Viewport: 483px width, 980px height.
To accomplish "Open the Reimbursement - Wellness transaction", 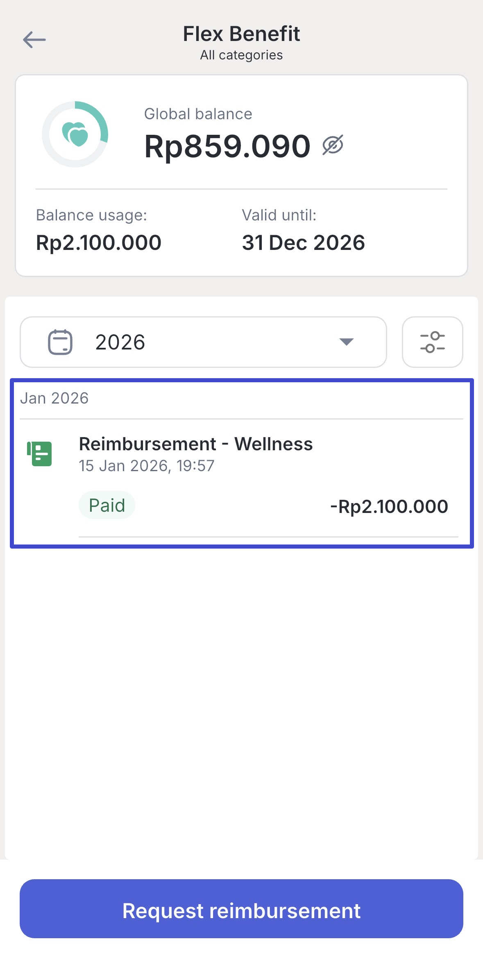I will coord(196,444).
